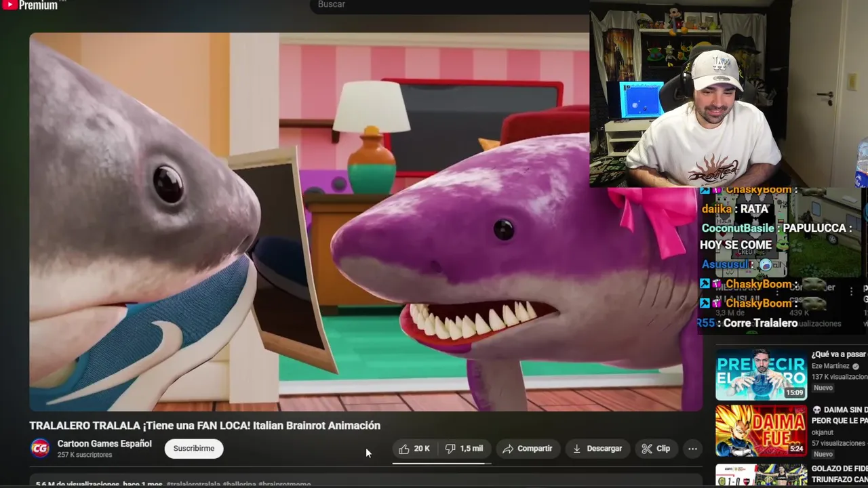Click the YouTube Premium logo

click(x=29, y=5)
